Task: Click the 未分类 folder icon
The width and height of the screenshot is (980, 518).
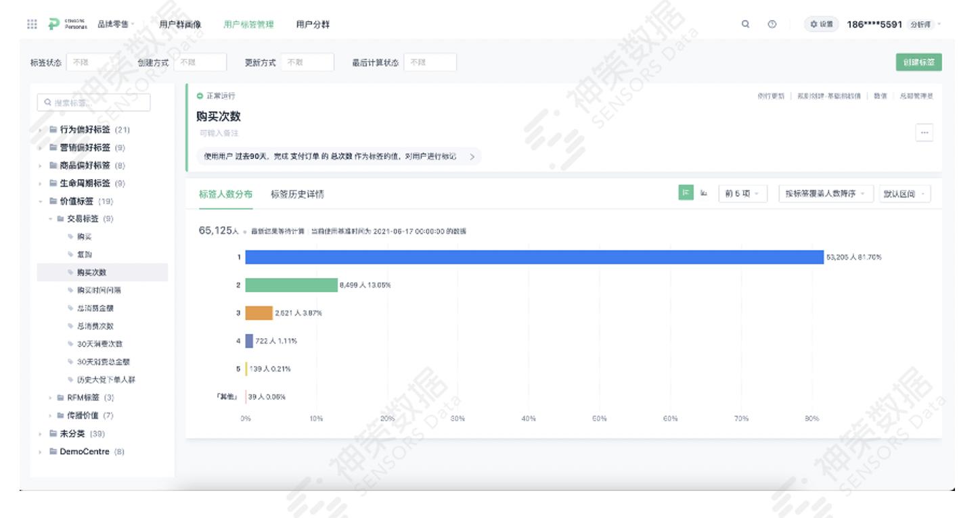Action: (x=53, y=433)
